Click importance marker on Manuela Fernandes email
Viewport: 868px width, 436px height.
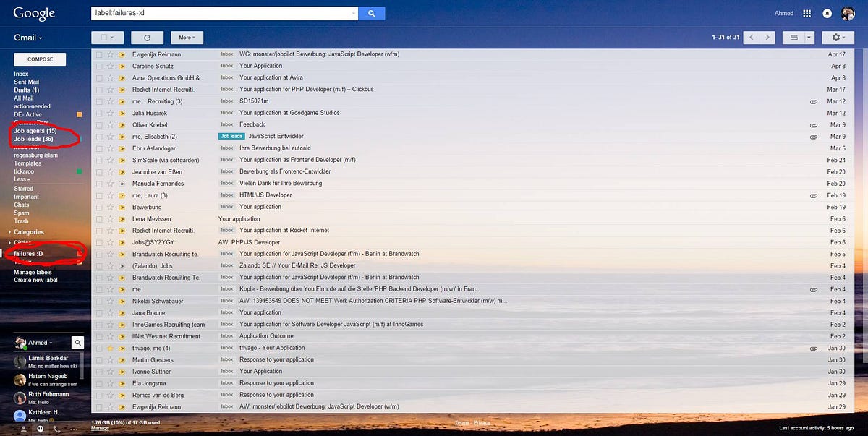pyautogui.click(x=122, y=184)
